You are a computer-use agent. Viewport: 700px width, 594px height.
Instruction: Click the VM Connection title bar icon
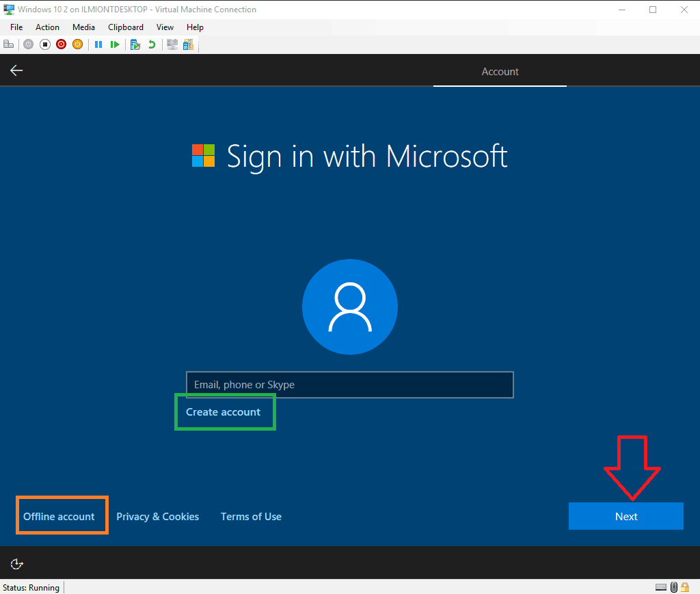pyautogui.click(x=8, y=10)
